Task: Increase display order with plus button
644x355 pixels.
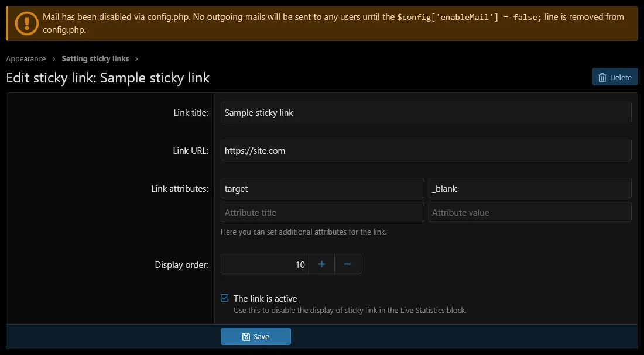Action: tap(321, 264)
